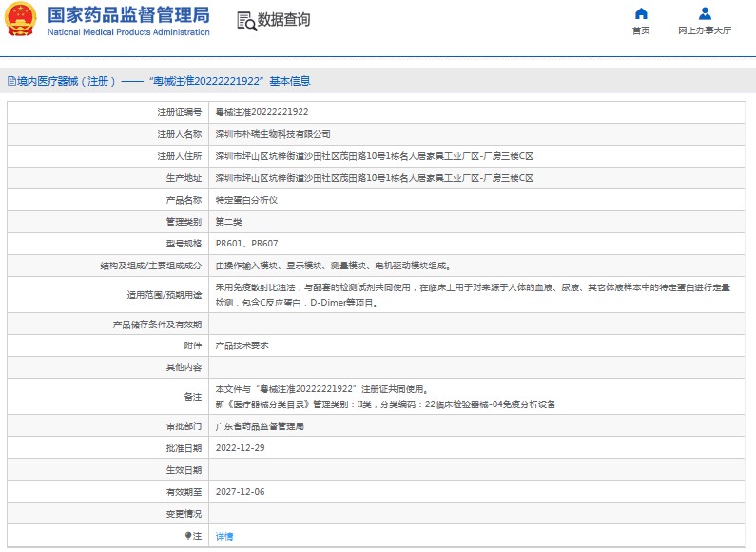The width and height of the screenshot is (756, 552).
Task: Click the 管理类别 row label
Action: (x=184, y=222)
